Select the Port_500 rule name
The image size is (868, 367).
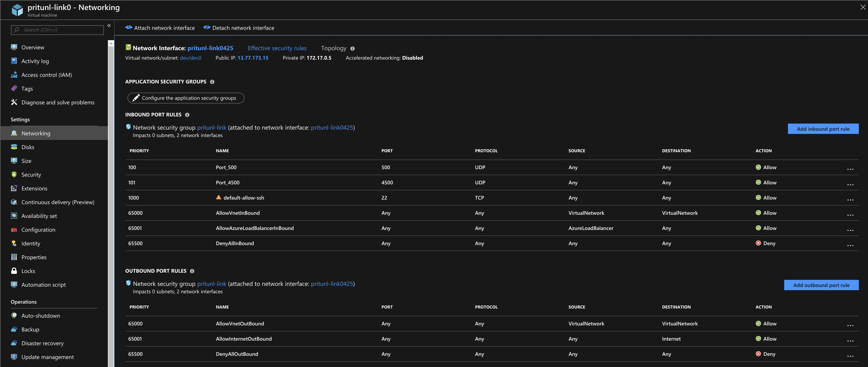tap(226, 167)
